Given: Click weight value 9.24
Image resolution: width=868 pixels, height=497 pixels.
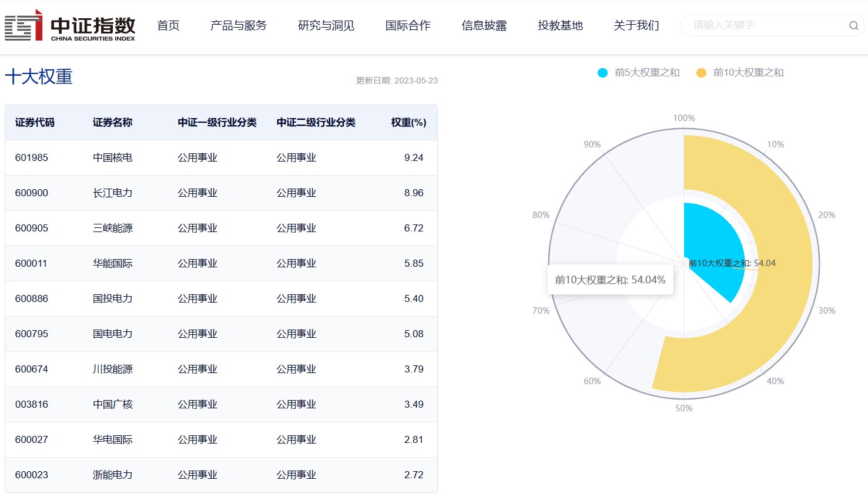Looking at the screenshot, I should click(x=414, y=157).
